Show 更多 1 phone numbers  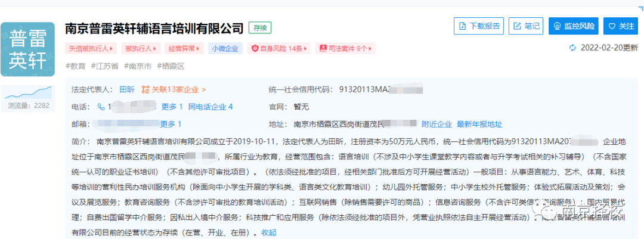172,107
